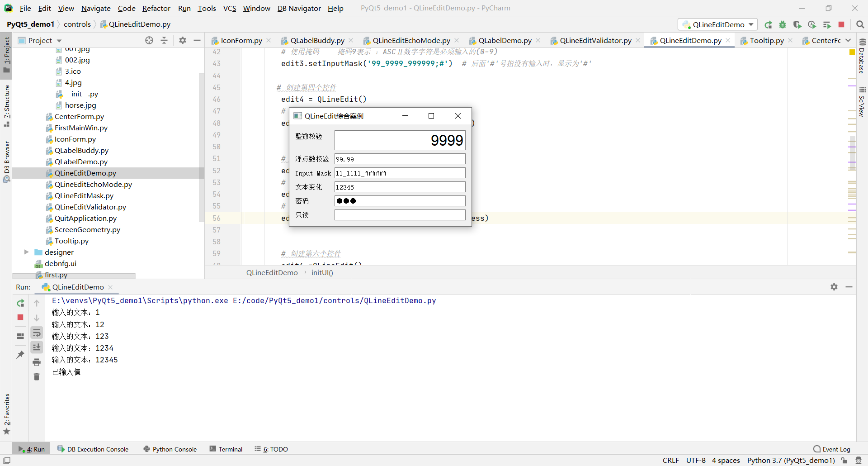Click the empty read-only field
The width and height of the screenshot is (868, 466).
(400, 215)
